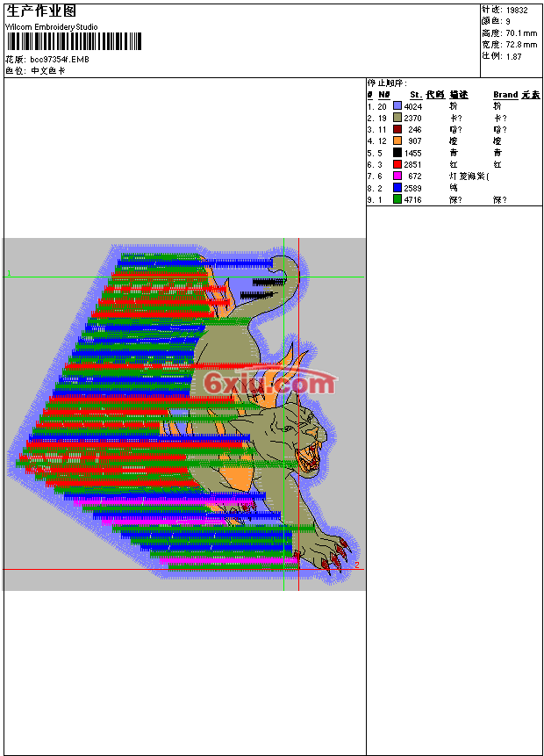Pick the red swatch for code 2851

coord(397,164)
